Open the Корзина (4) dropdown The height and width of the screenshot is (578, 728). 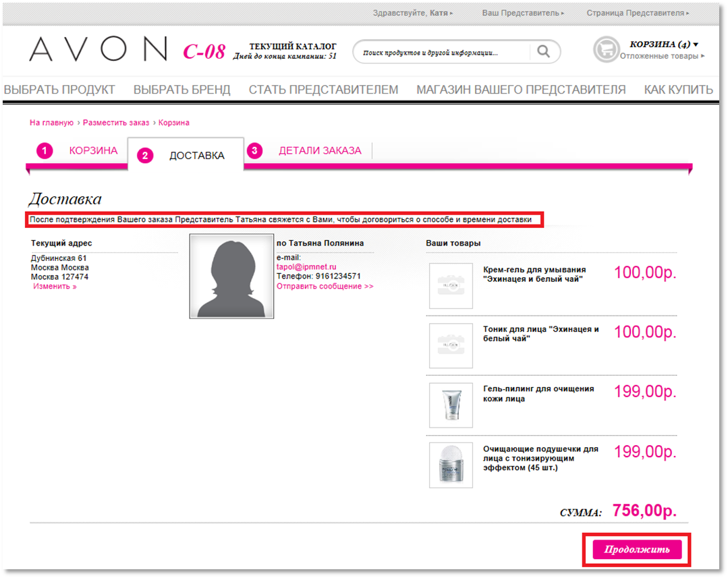click(664, 45)
